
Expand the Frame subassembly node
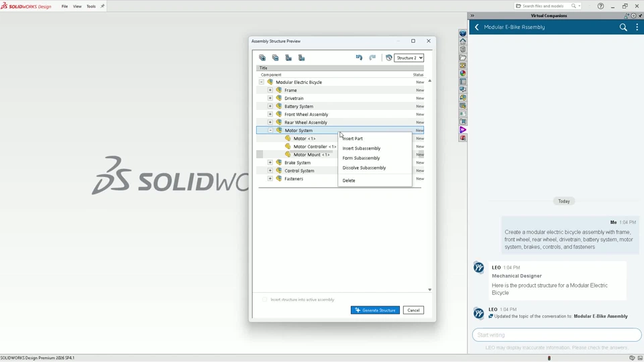270,90
